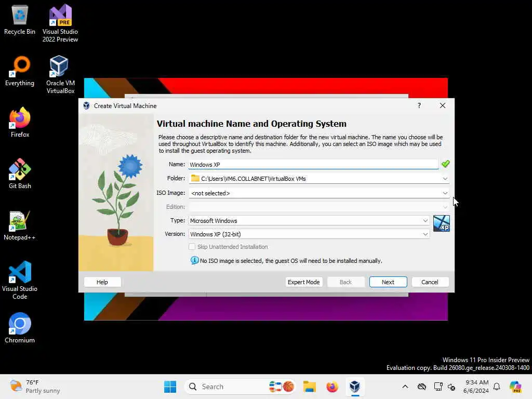Click the info icon beside the ISO warning
The height and width of the screenshot is (399, 532).
[x=194, y=260]
